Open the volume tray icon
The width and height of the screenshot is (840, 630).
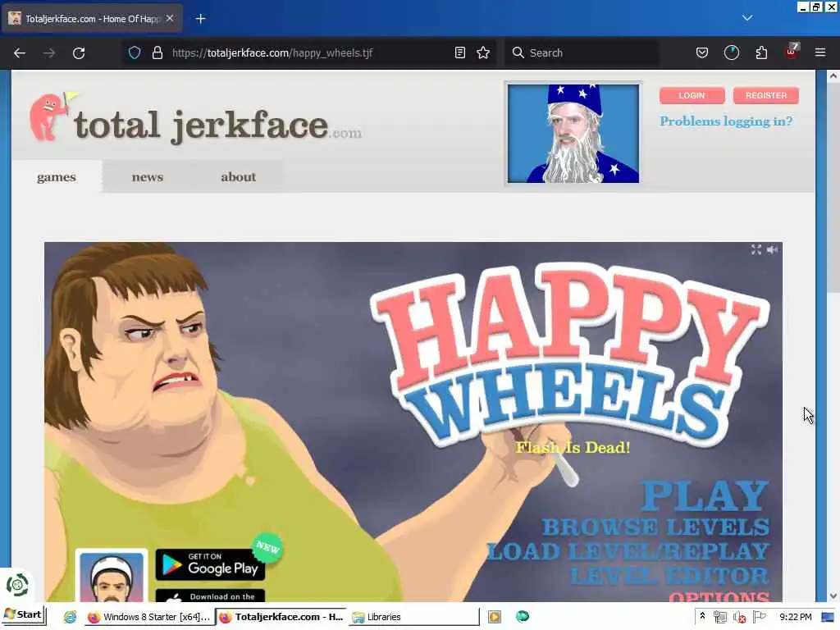pos(740,617)
